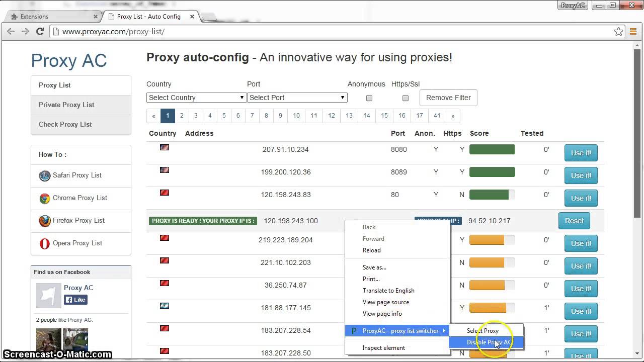Click the next page » arrow

pyautogui.click(x=453, y=116)
